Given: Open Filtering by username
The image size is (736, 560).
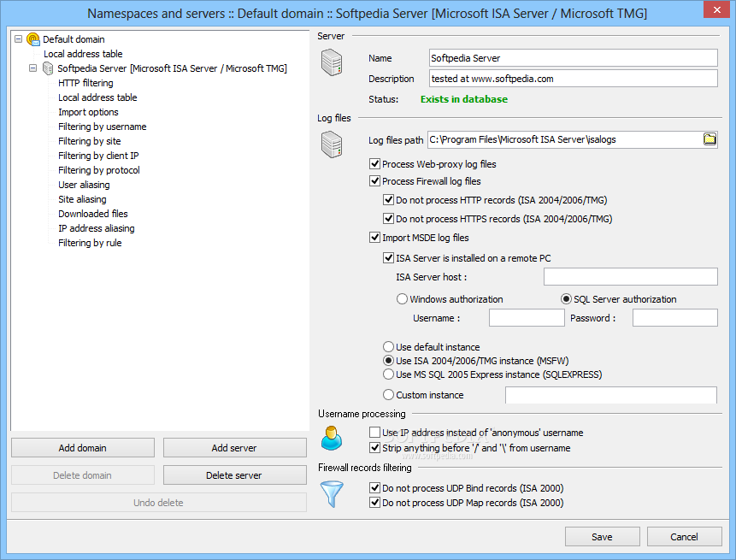Looking at the screenshot, I should 103,127.
